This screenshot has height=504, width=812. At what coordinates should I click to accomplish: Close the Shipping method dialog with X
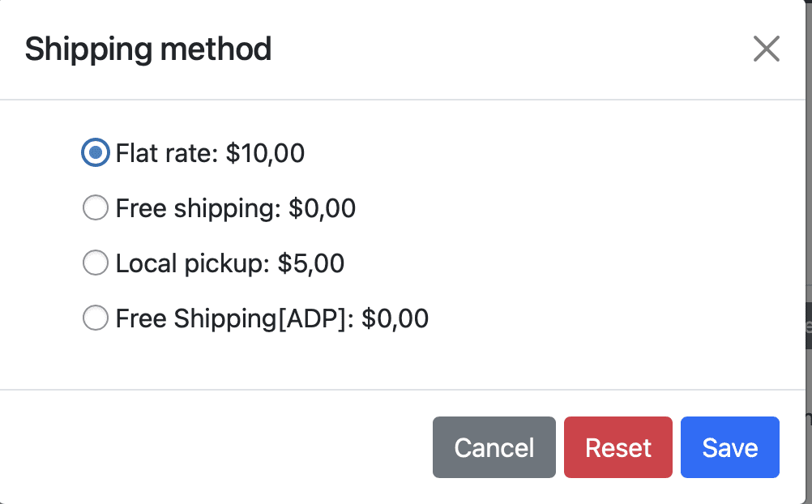coord(766,49)
